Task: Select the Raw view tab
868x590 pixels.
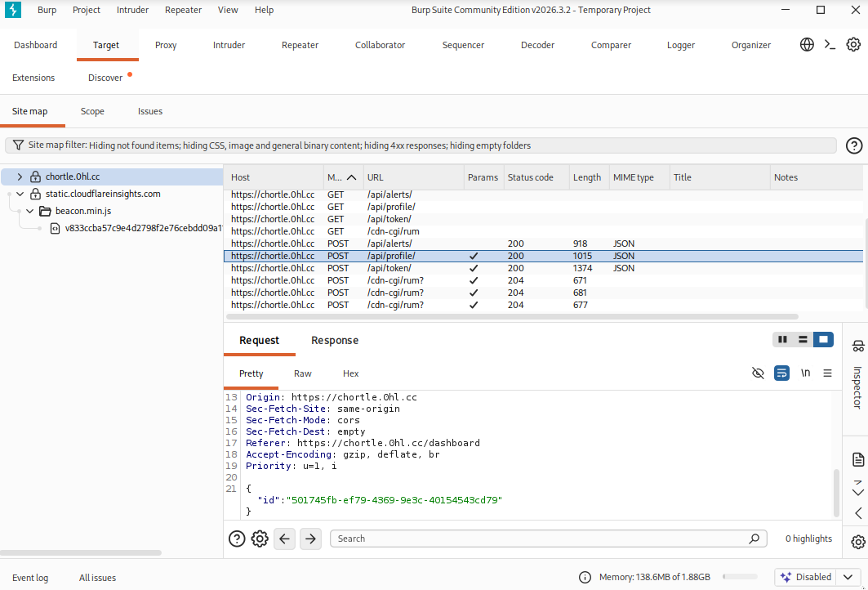Action: point(302,373)
